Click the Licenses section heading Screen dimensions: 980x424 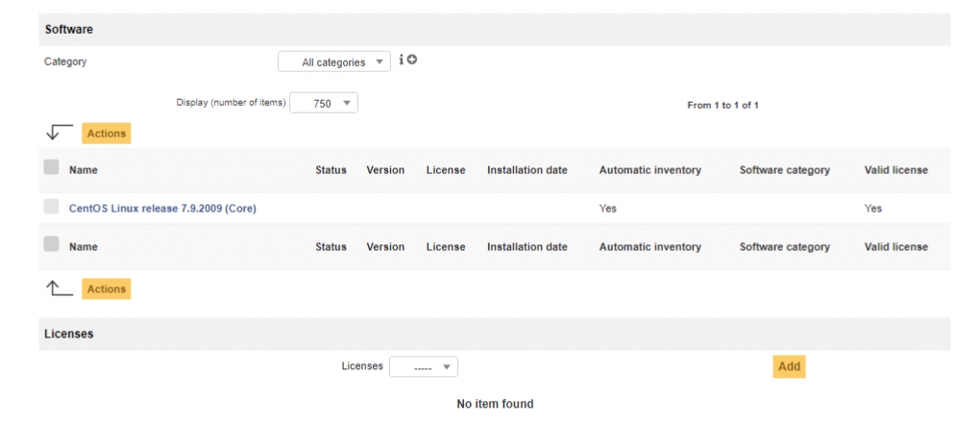pos(69,334)
